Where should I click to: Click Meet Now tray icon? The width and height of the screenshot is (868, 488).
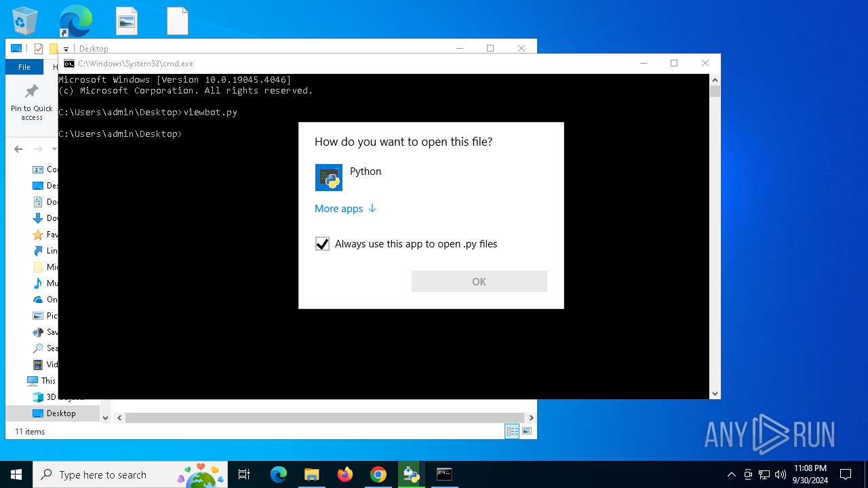tap(748, 474)
